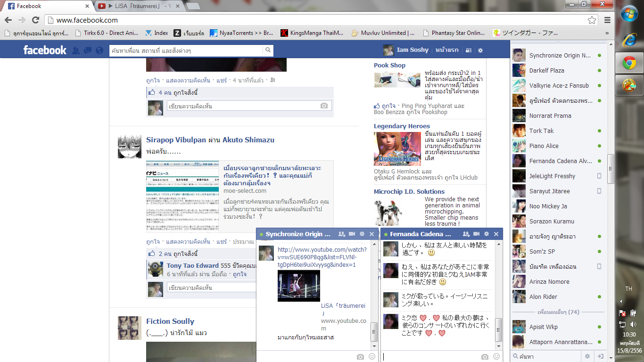Close the Synchronize Origin chat window
Image resolution: width=644 pixels, height=362 pixels.
coord(372,234)
